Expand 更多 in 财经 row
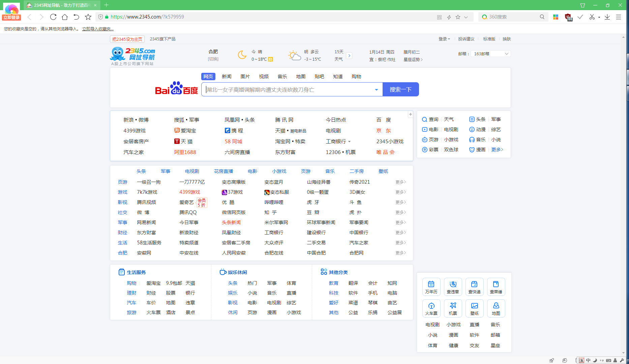 pyautogui.click(x=400, y=233)
